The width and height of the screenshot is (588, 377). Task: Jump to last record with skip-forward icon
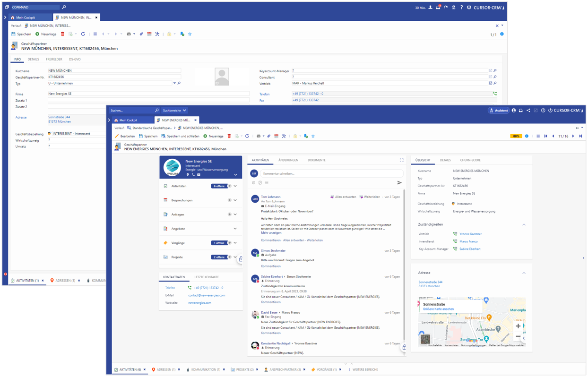(x=580, y=136)
